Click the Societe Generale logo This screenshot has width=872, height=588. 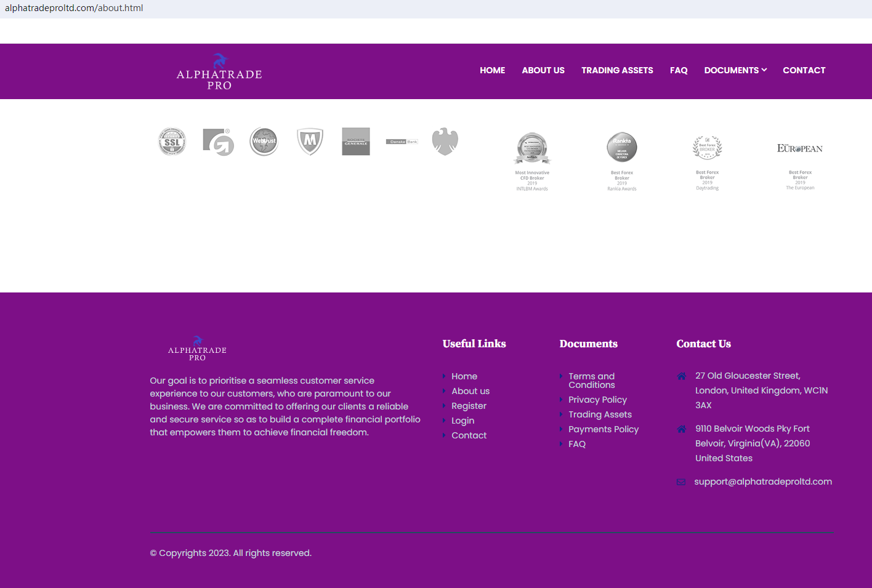tap(356, 142)
